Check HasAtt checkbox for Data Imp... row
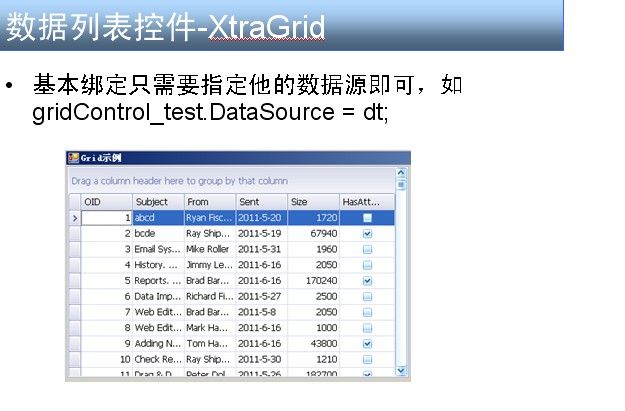The image size is (625, 411). pyautogui.click(x=368, y=297)
